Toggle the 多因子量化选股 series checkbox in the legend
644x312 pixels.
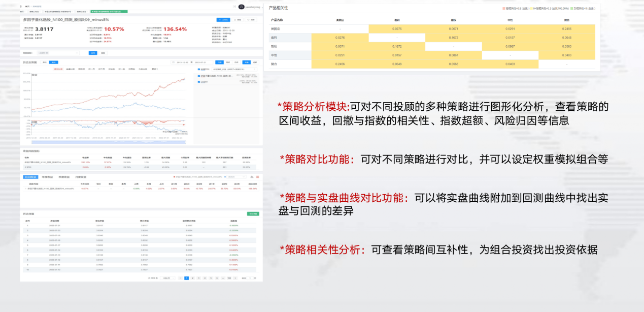click(x=198, y=76)
